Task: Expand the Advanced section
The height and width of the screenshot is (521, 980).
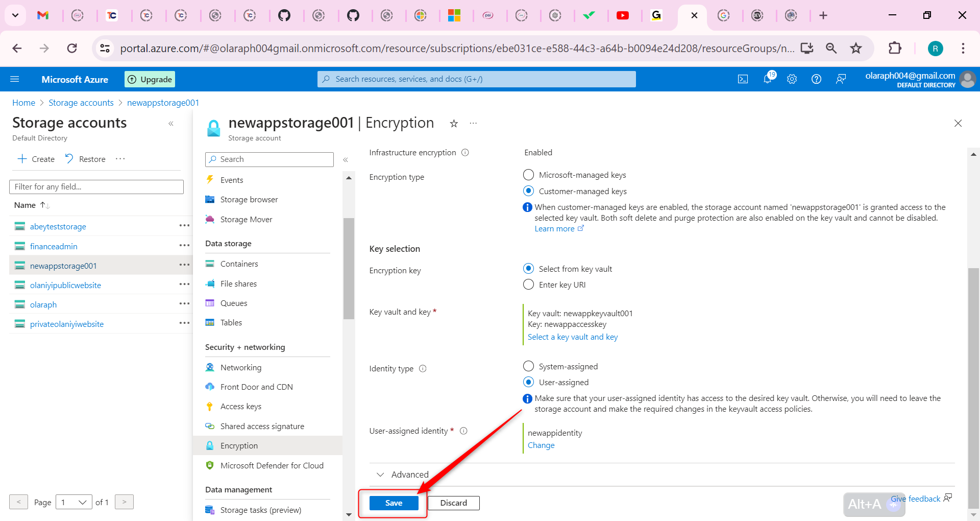Action: click(403, 475)
